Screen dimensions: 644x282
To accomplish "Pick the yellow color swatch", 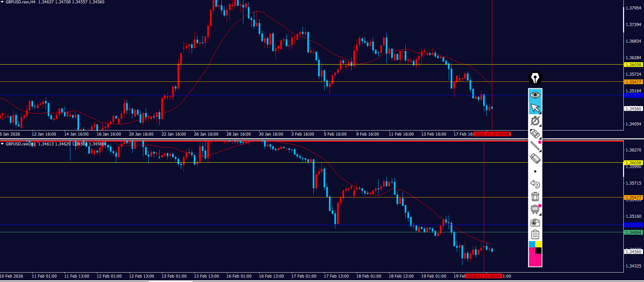I will 538,244.
